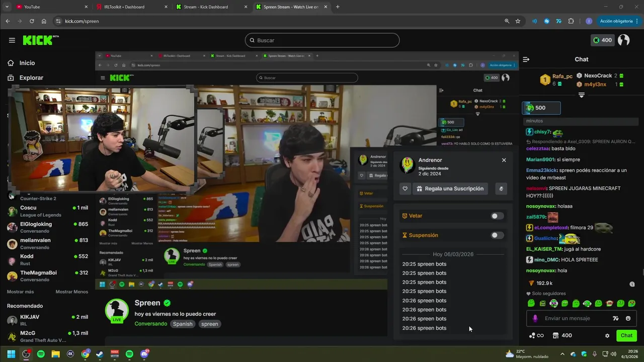This screenshot has height=362, width=644.
Task: Open the 7TV extension in toolbar
Action: (x=558, y=21)
